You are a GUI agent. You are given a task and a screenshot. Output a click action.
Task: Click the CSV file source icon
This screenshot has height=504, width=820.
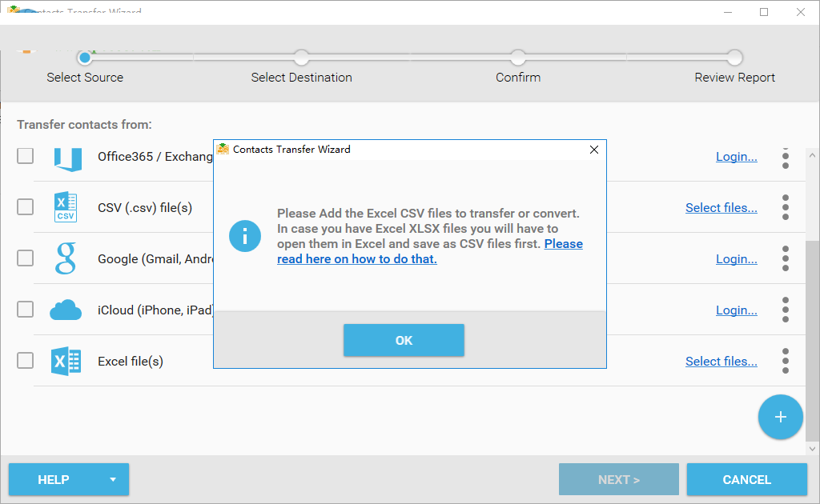(66, 207)
